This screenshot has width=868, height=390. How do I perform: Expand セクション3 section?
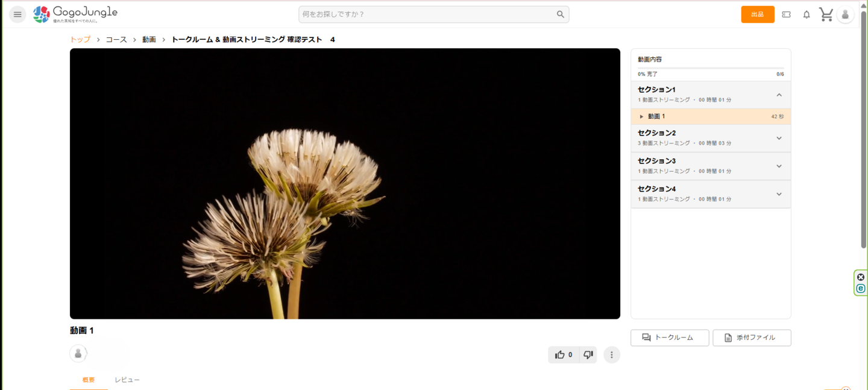[779, 166]
